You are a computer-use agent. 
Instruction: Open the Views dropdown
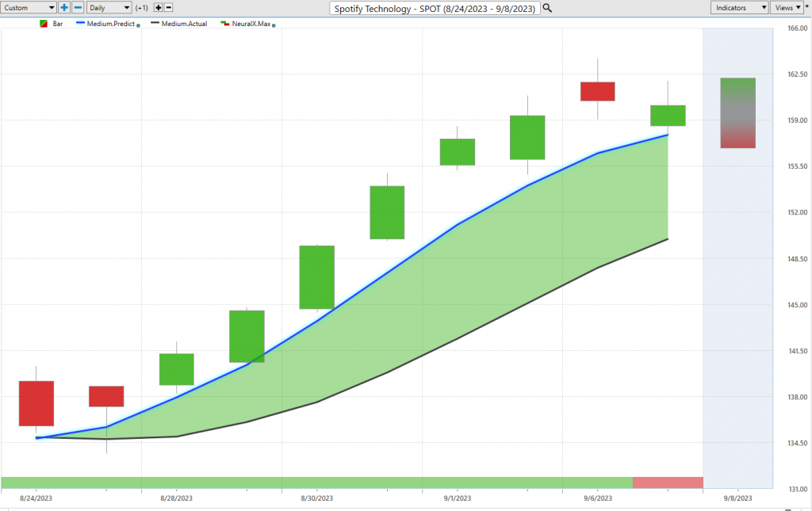pos(787,8)
